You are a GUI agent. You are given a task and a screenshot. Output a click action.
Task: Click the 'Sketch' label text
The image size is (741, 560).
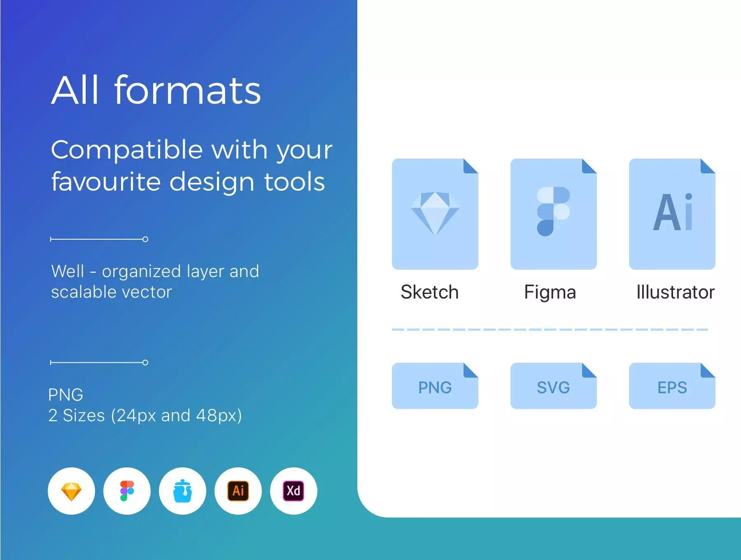click(429, 292)
